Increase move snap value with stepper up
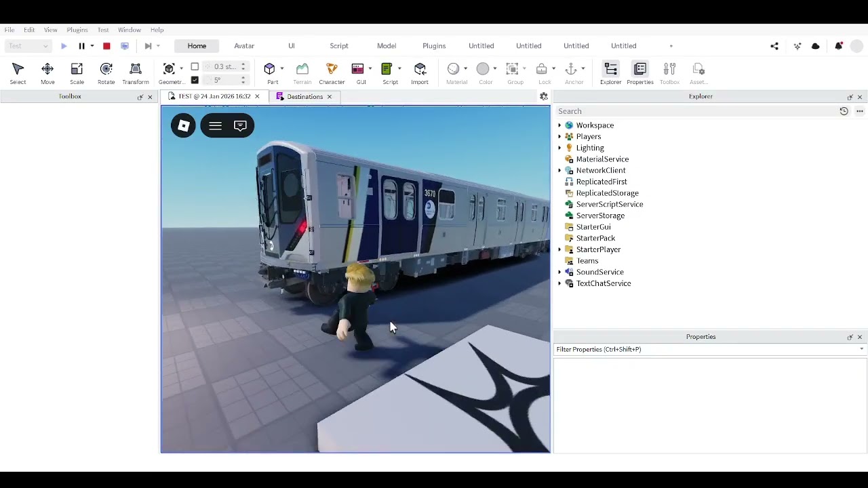868x488 pixels. click(x=243, y=64)
